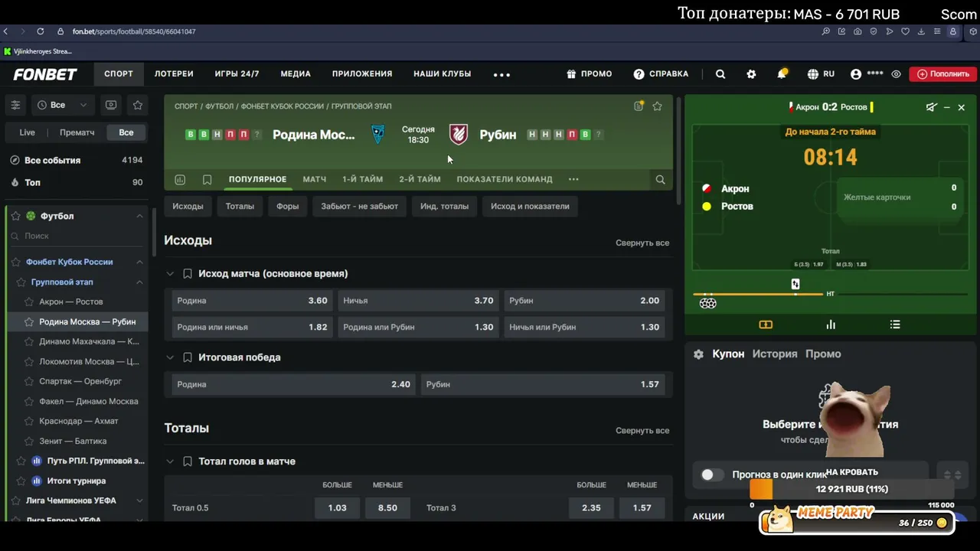Favorite the Спартак — Оренбург match in sidebar

click(29, 381)
